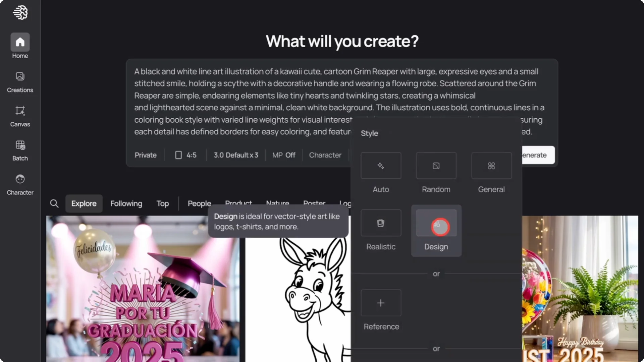
Task: Open the Home panel in the sidebar
Action: [x=20, y=45]
